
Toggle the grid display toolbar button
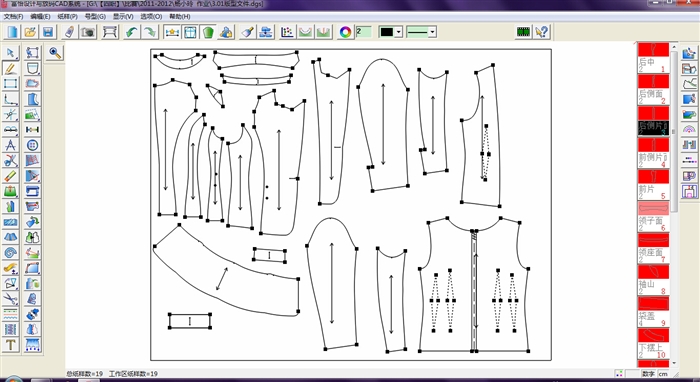click(190, 32)
